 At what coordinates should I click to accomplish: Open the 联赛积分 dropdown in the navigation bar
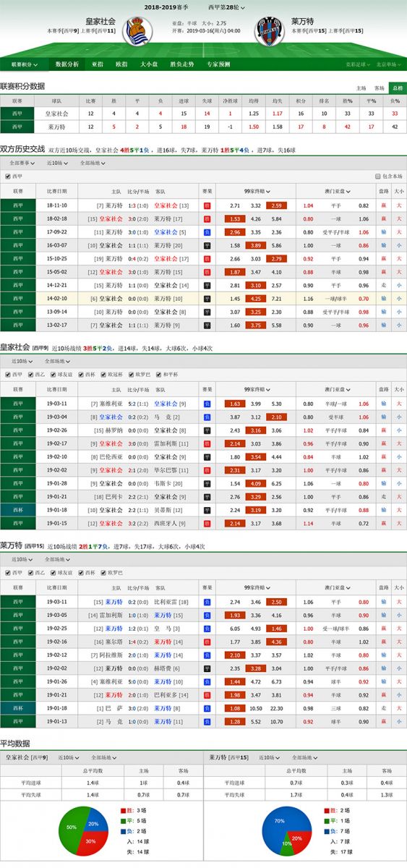tap(25, 64)
